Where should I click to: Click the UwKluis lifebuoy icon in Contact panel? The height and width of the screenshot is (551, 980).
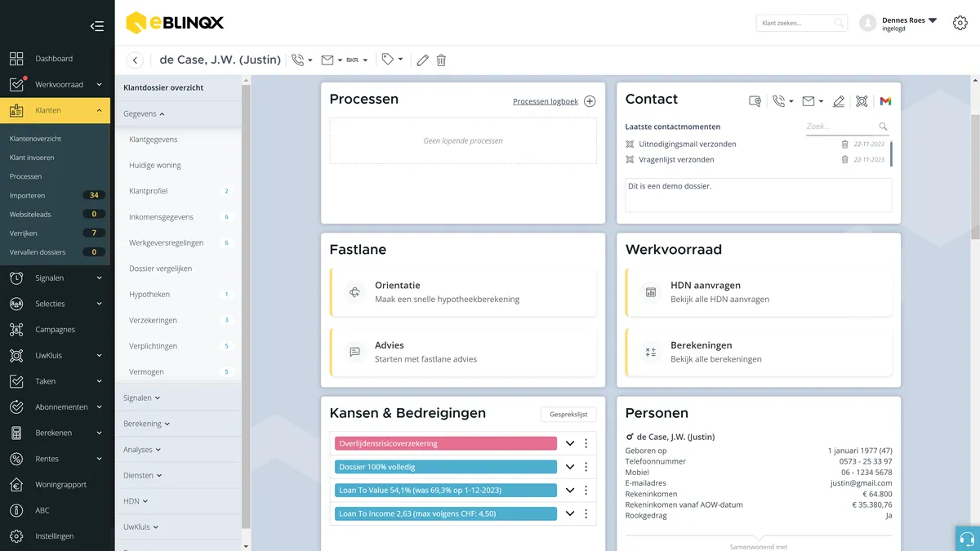[x=862, y=101]
